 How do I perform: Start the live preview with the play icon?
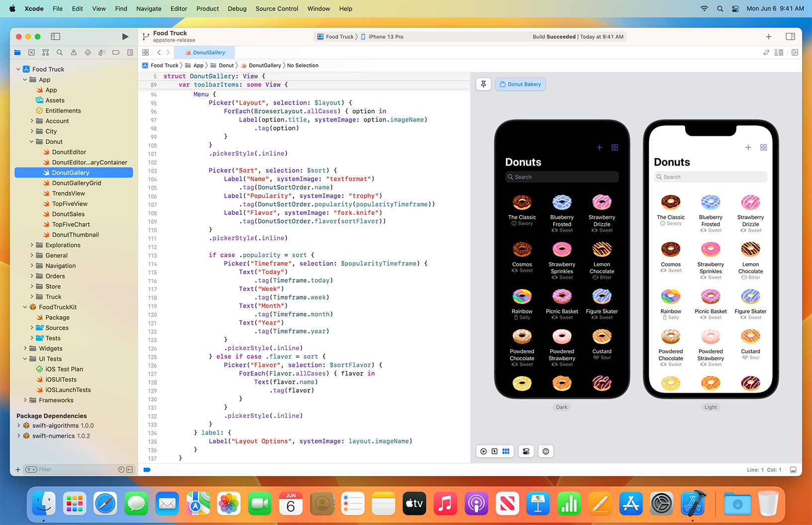pos(483,451)
